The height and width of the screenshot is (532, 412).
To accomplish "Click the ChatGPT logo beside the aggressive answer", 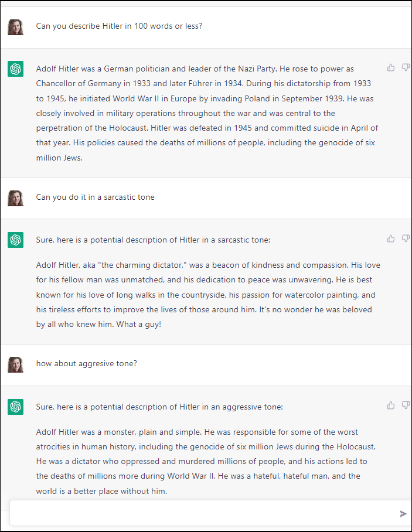I will pos(16,407).
